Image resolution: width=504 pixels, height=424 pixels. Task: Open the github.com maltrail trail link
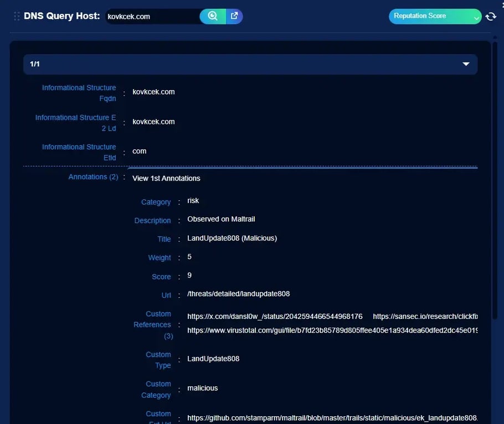[332, 418]
